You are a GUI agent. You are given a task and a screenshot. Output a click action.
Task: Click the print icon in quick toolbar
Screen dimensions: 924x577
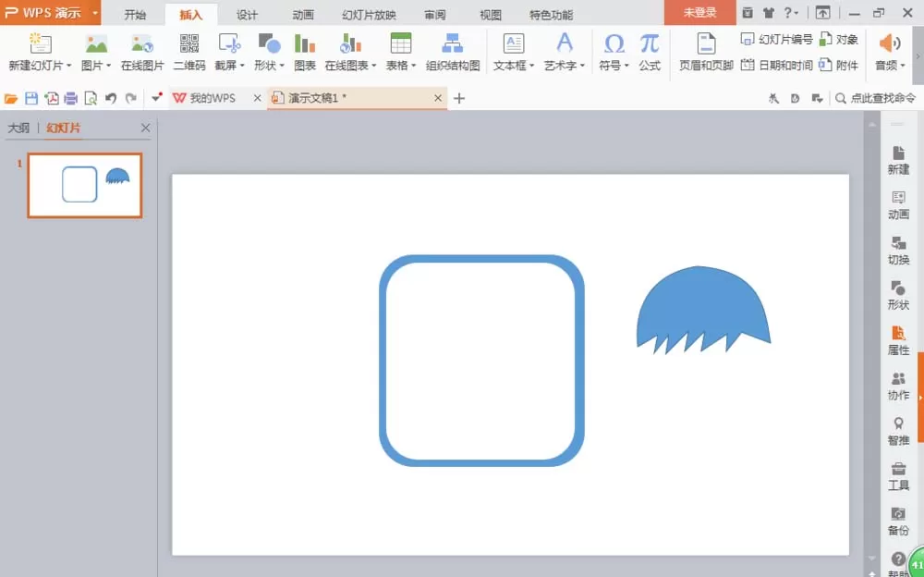[71, 99]
